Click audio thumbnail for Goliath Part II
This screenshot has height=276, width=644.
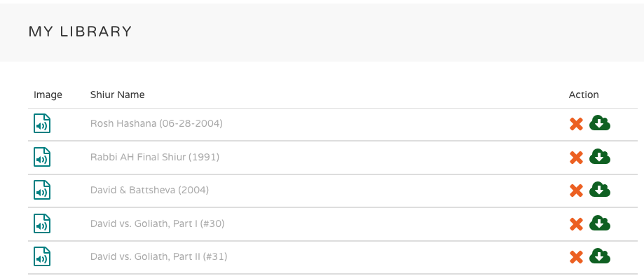tap(42, 257)
